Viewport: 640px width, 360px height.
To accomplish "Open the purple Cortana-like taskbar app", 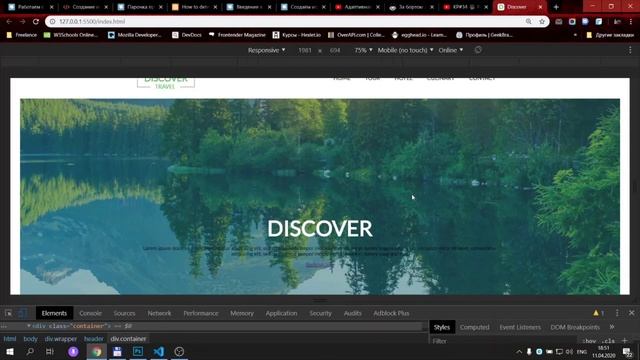I will coord(73,351).
